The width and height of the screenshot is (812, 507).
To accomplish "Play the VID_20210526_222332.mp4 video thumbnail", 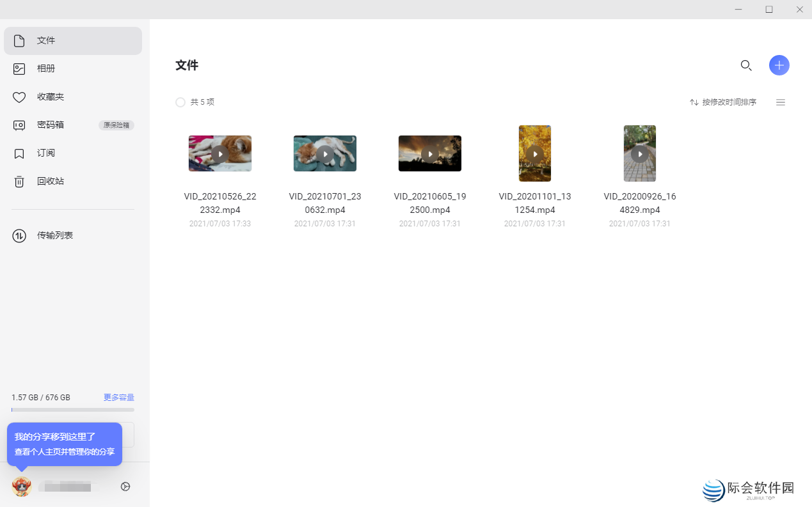I will click(x=219, y=153).
